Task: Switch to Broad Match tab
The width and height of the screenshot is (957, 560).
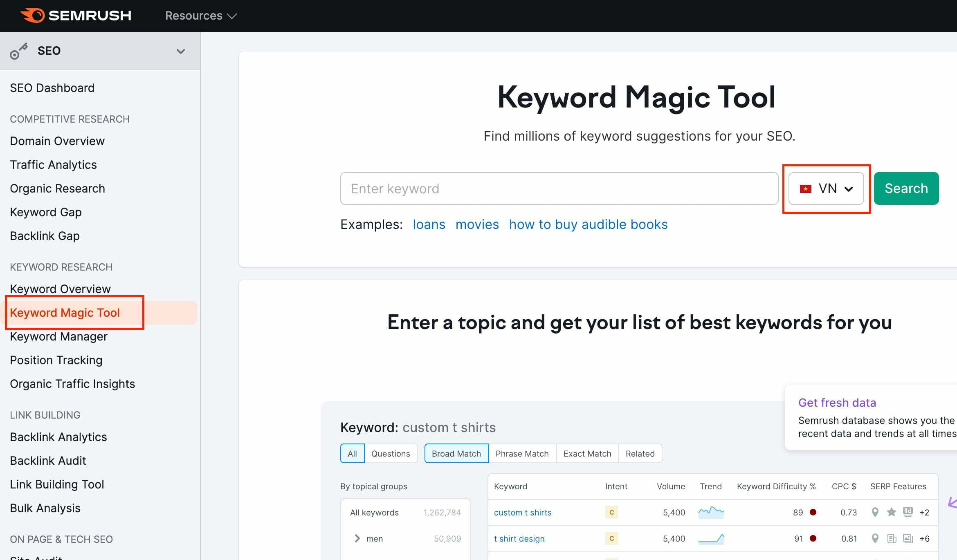Action: point(456,453)
